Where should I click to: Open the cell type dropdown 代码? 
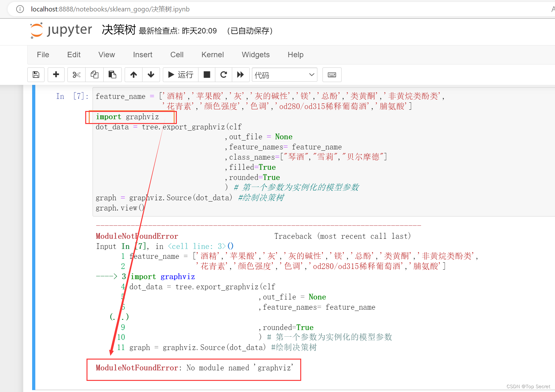(285, 75)
